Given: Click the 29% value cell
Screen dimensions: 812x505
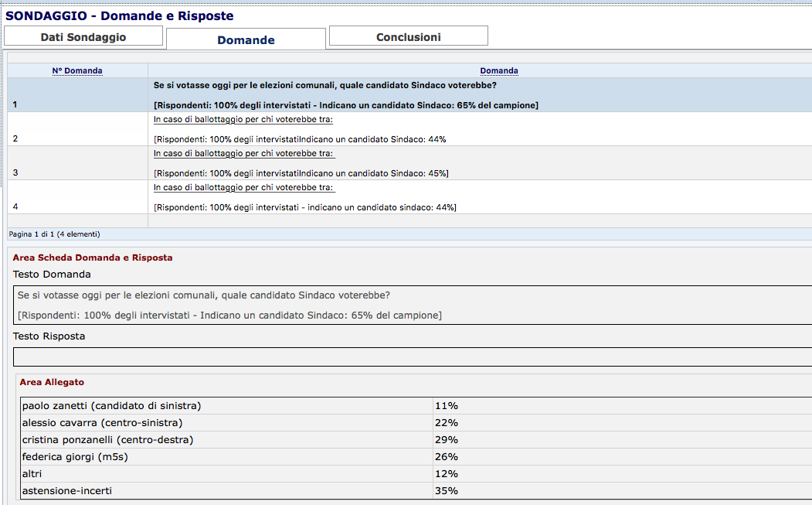Looking at the screenshot, I should 447,440.
